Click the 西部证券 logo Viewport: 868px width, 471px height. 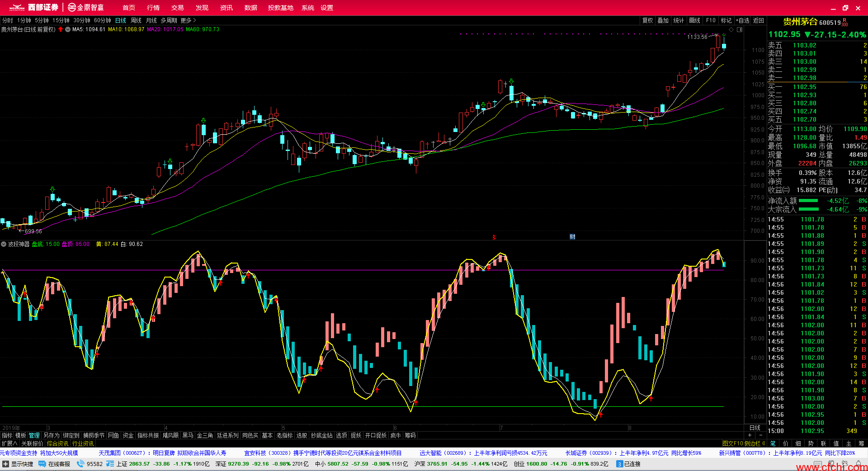[x=34, y=8]
